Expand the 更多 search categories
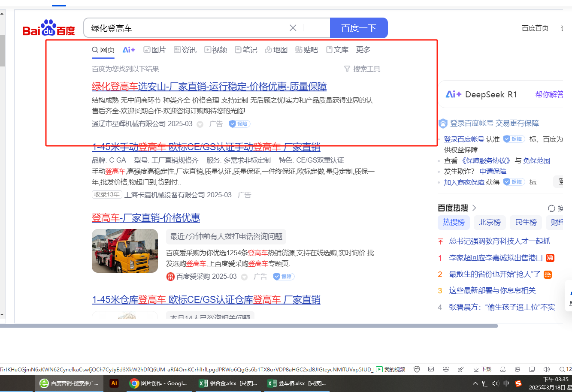This screenshot has height=392, width=572. point(363,50)
